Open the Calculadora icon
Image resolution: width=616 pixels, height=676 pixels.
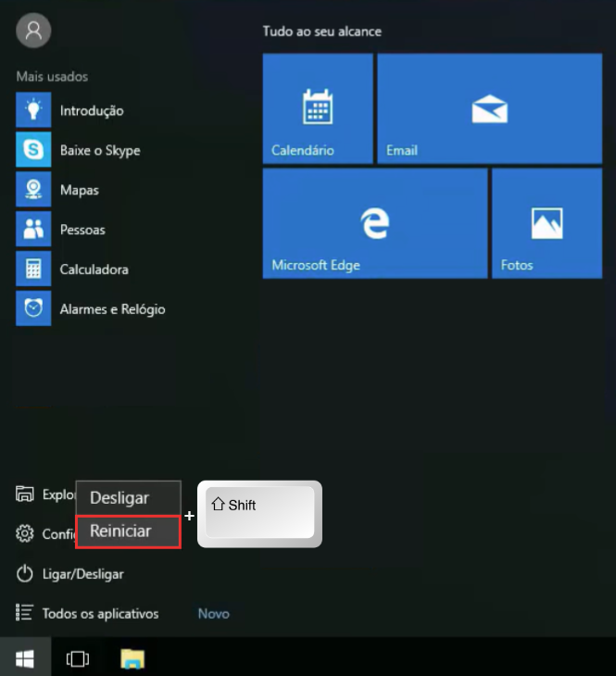pyautogui.click(x=33, y=269)
